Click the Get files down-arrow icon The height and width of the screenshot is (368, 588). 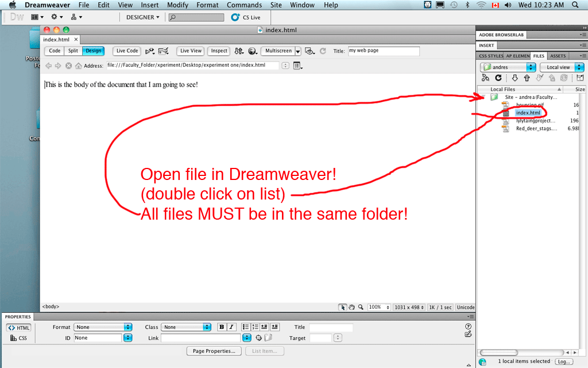[515, 78]
